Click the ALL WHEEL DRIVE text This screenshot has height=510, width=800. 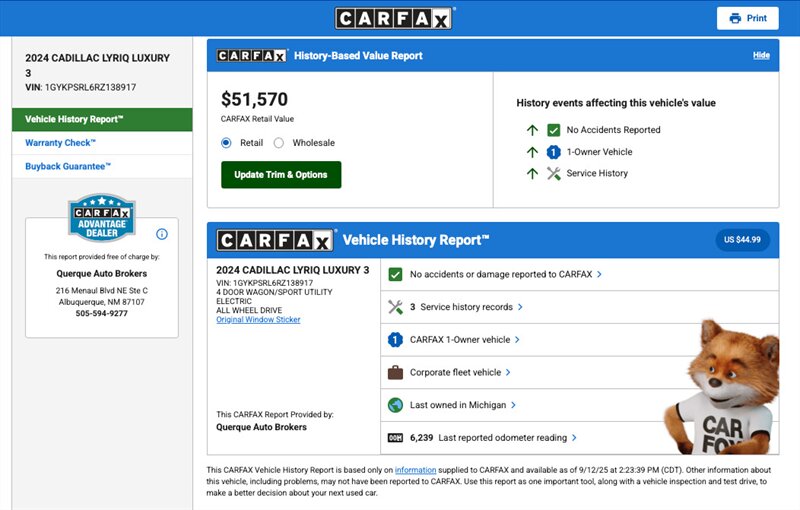[249, 310]
